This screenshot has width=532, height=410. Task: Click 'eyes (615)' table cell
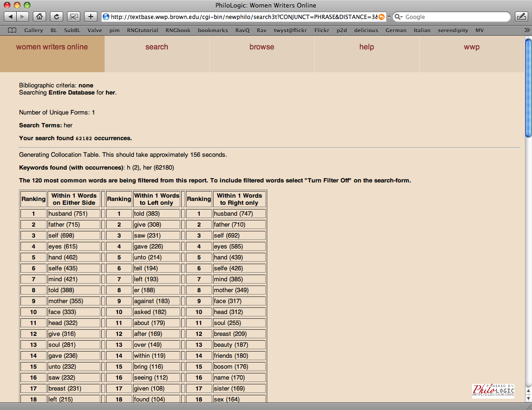74,247
